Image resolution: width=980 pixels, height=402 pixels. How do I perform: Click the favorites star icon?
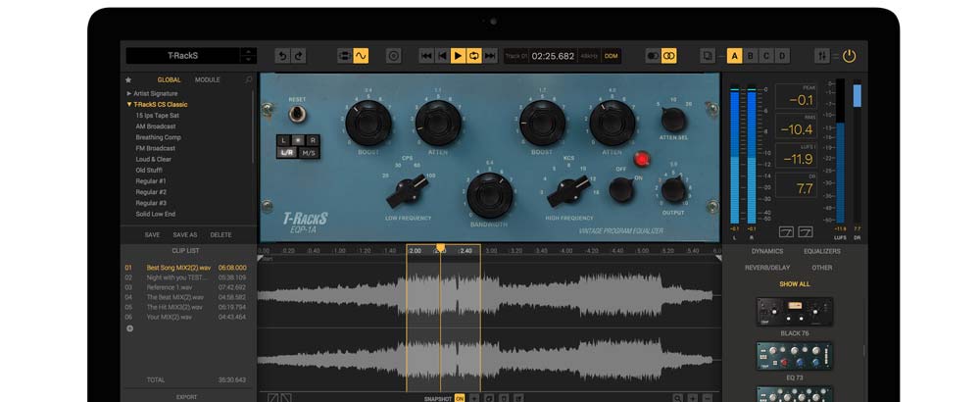pos(128,80)
